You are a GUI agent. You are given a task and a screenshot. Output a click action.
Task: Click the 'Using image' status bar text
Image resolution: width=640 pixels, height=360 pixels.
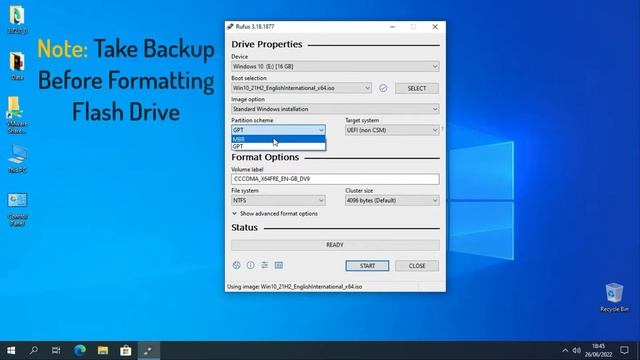point(294,287)
